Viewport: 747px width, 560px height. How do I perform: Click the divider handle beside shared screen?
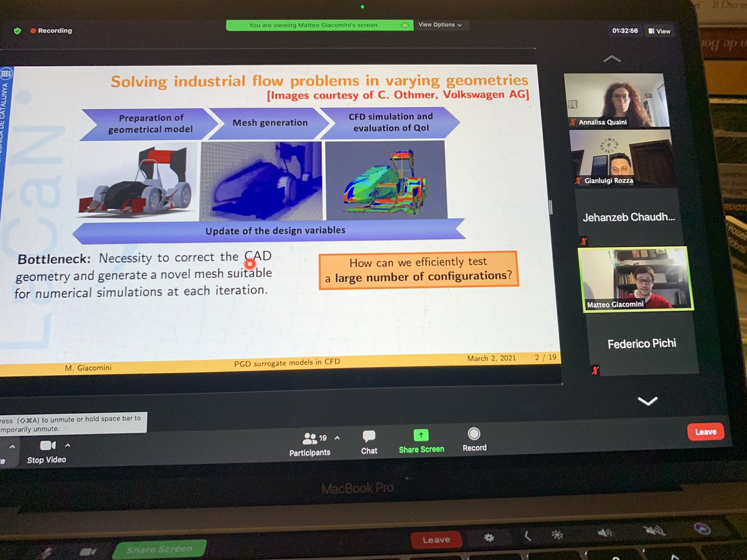click(550, 208)
